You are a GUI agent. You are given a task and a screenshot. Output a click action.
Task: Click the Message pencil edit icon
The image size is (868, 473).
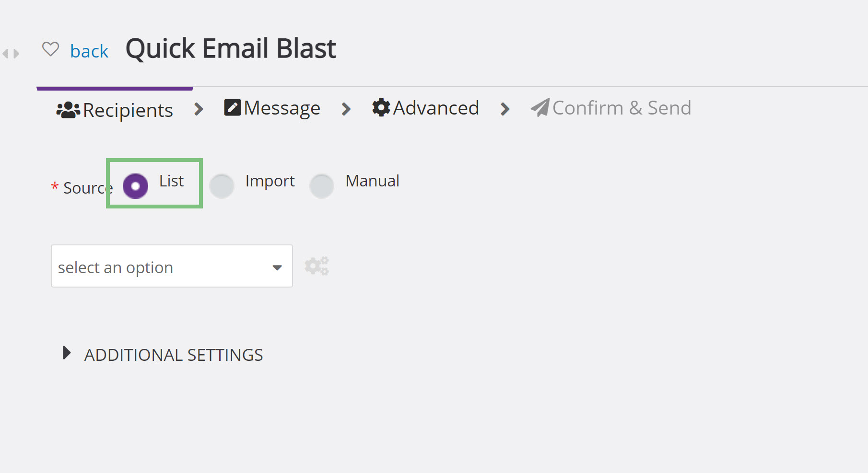tap(233, 107)
